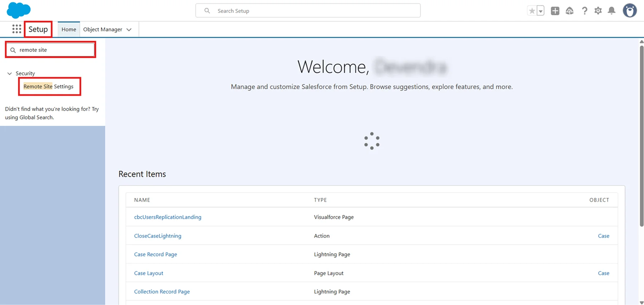Viewport: 644px width, 305px height.
Task: Open the global actions plus icon
Action: pos(555,11)
